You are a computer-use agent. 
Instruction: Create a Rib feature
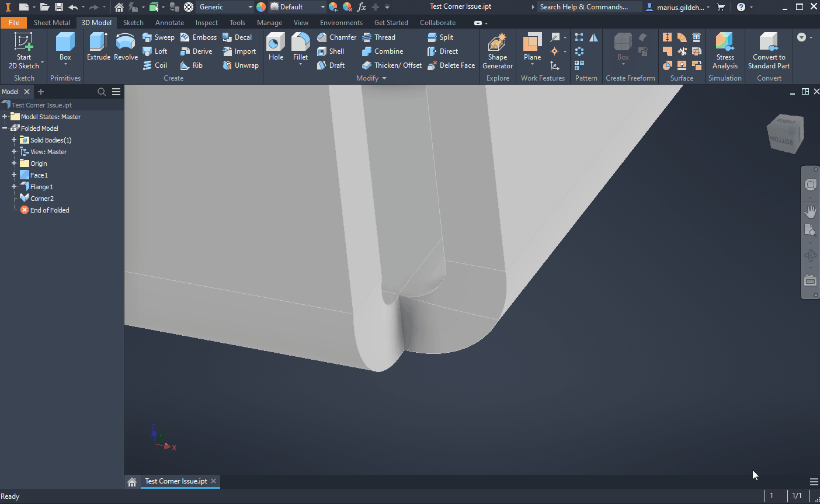(192, 65)
